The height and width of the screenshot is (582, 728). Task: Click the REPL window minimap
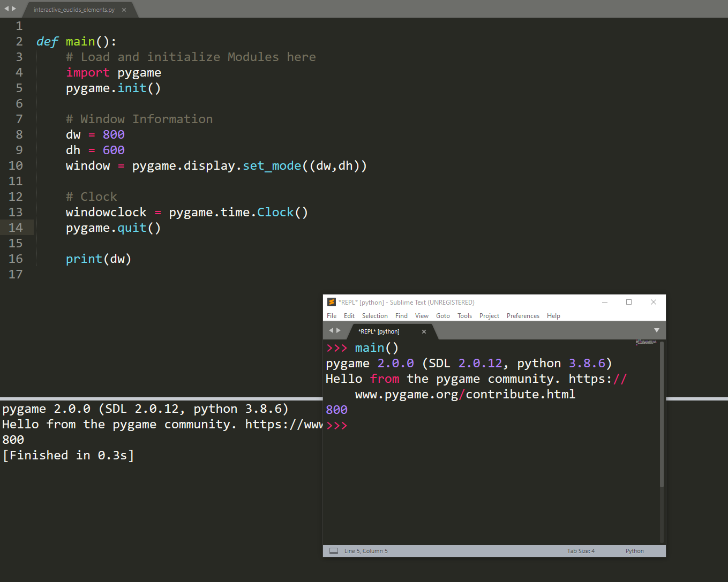point(646,342)
